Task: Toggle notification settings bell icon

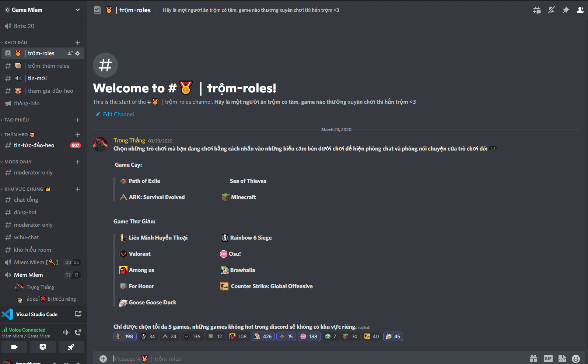Action: coord(551,10)
